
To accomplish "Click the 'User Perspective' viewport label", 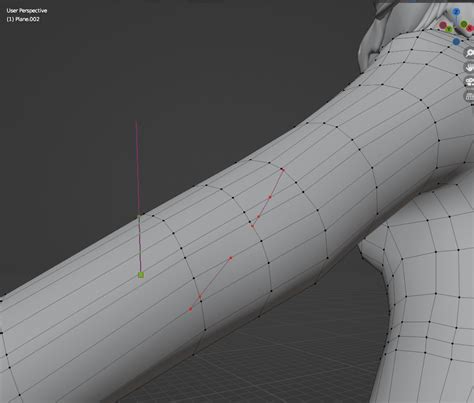I will 27,11.
